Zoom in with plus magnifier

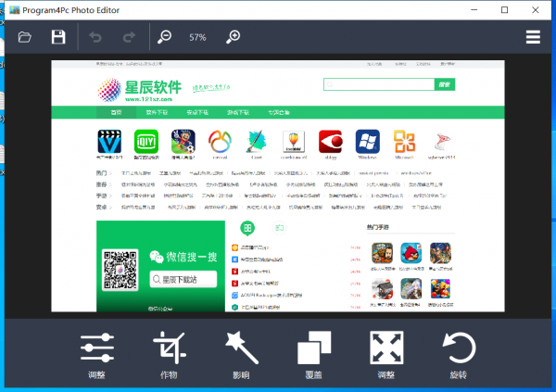[x=233, y=37]
